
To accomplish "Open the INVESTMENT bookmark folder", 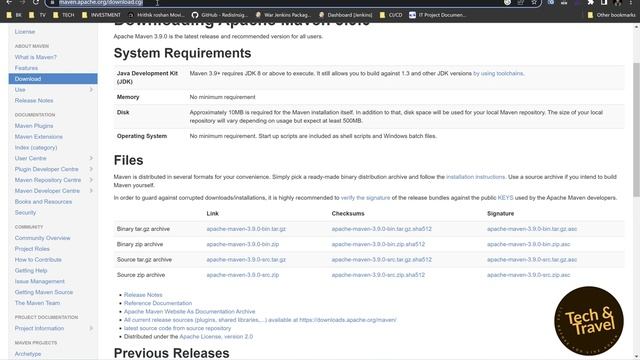I will pyautogui.click(x=101, y=15).
